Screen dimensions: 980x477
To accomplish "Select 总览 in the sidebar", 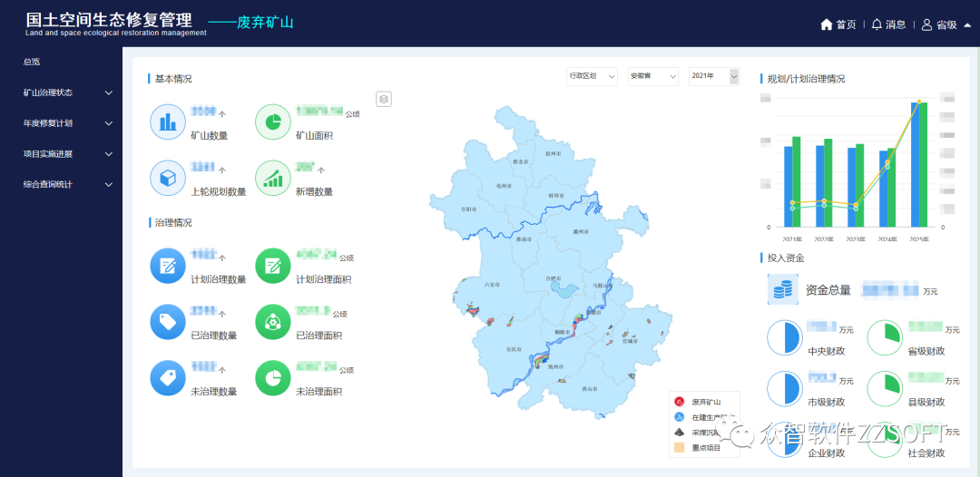I will point(32,62).
